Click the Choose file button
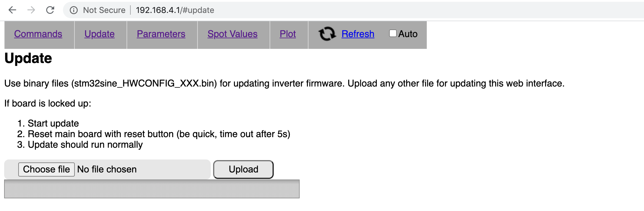This screenshot has height=211, width=644. click(47, 170)
